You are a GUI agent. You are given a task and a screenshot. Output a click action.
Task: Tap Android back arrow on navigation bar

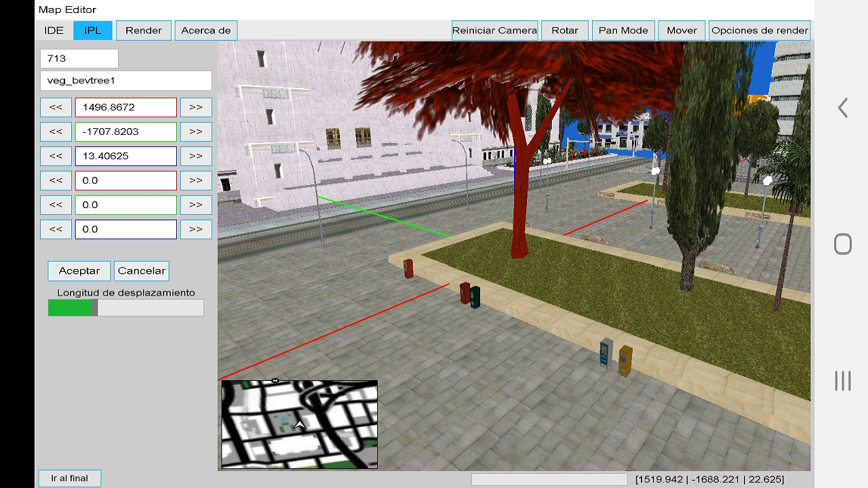pyautogui.click(x=842, y=108)
